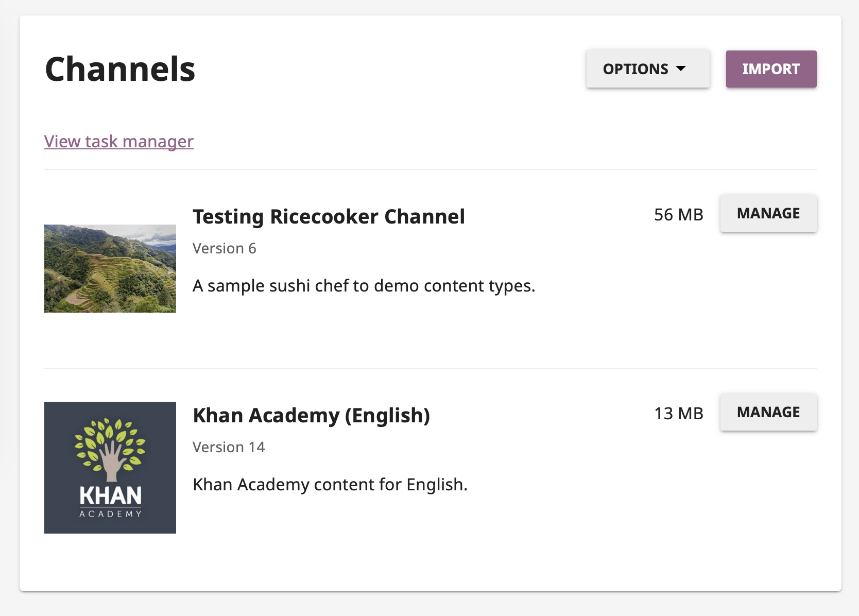Click the 13 MB size indicator
Image resolution: width=859 pixels, height=616 pixels.
point(678,413)
